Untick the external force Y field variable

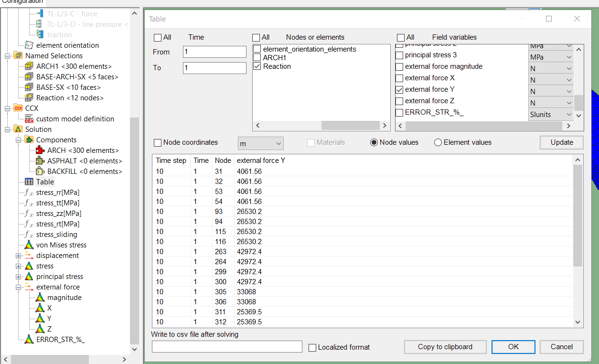399,89
